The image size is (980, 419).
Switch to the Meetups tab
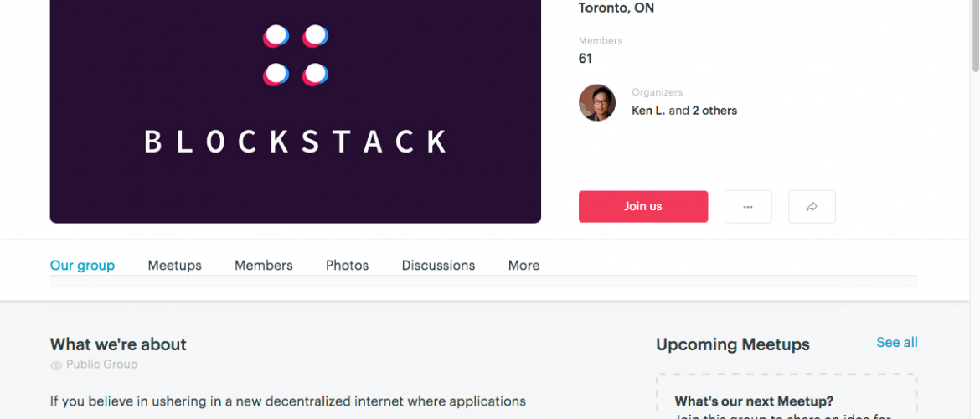pos(174,266)
